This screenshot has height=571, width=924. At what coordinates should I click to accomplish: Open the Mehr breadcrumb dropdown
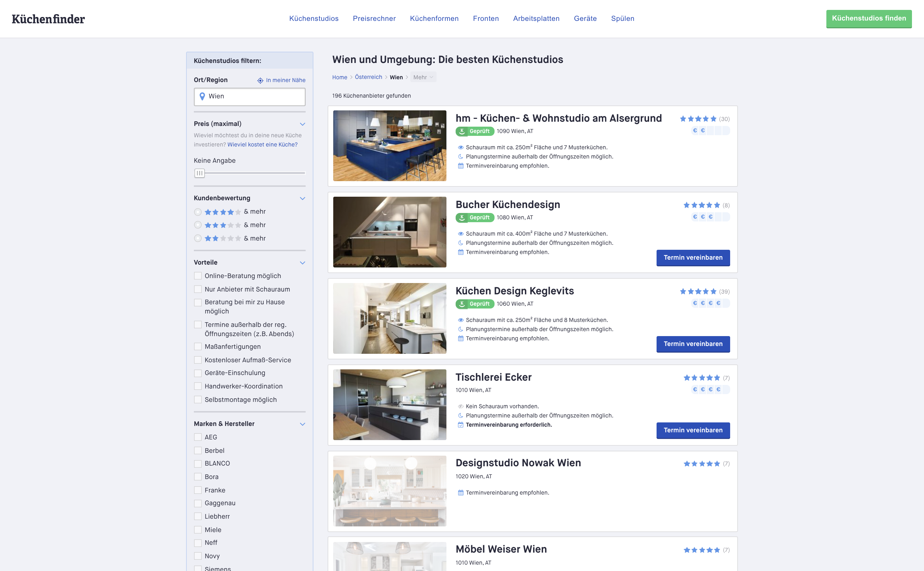pyautogui.click(x=423, y=77)
